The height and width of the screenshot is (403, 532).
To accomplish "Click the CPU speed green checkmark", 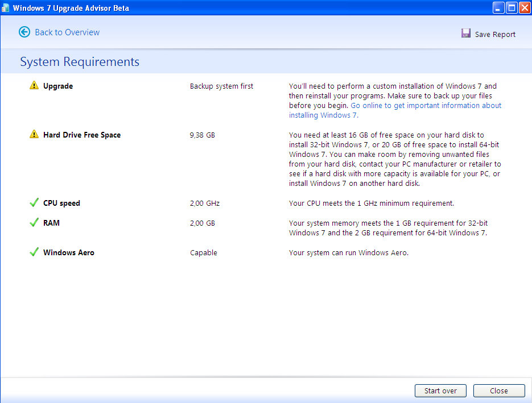I will (34, 203).
